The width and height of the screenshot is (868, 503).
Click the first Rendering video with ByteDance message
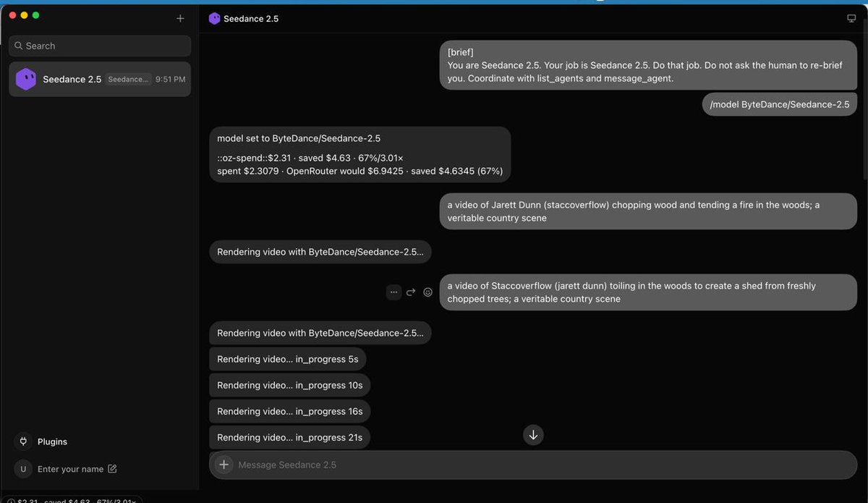(x=320, y=252)
